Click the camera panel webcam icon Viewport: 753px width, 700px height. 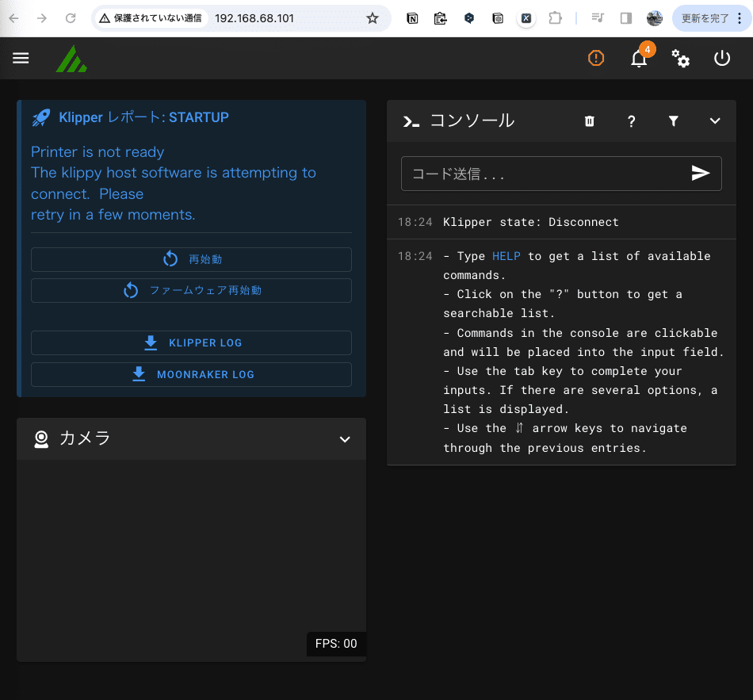tap(41, 439)
